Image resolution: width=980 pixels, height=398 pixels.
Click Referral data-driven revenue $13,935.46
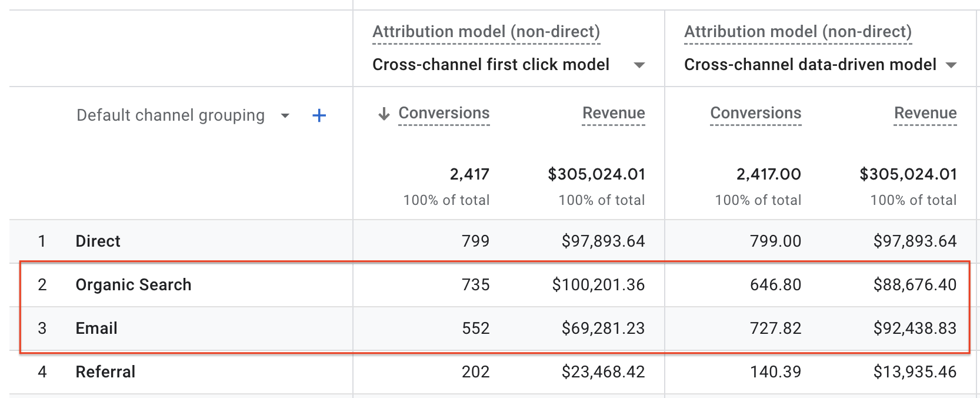(915, 372)
